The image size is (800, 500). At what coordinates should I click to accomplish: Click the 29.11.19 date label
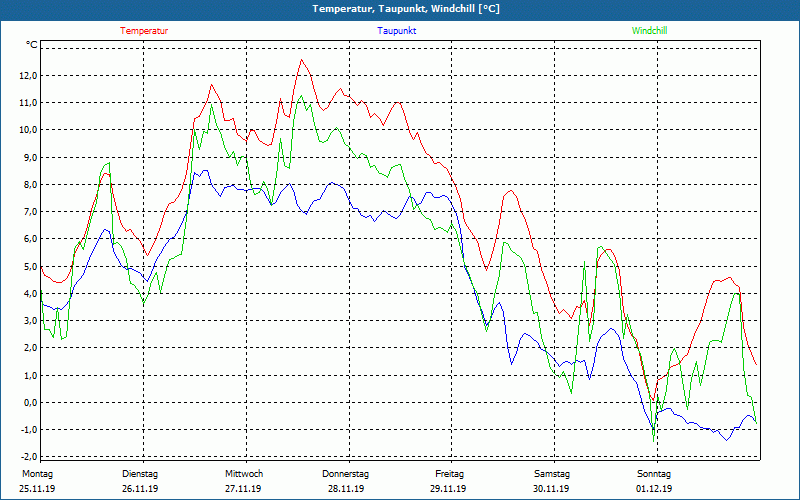tap(448, 489)
